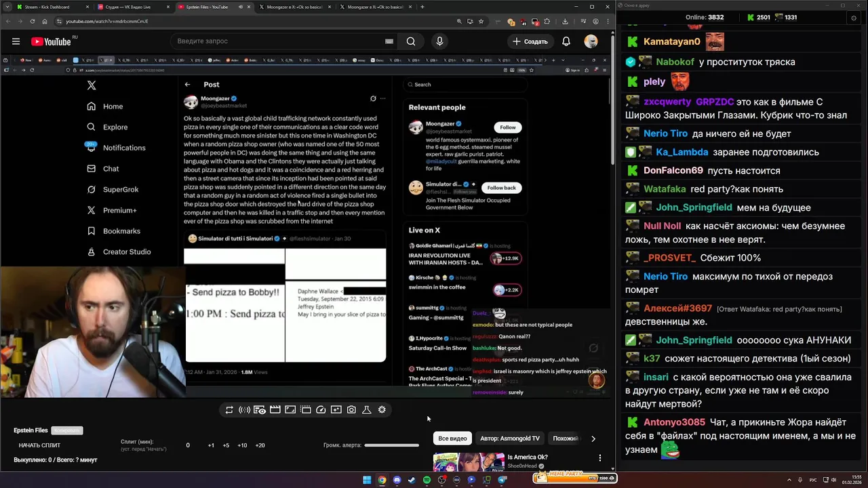
Task: Start YouTube search with magnifier button
Action: [x=411, y=41]
